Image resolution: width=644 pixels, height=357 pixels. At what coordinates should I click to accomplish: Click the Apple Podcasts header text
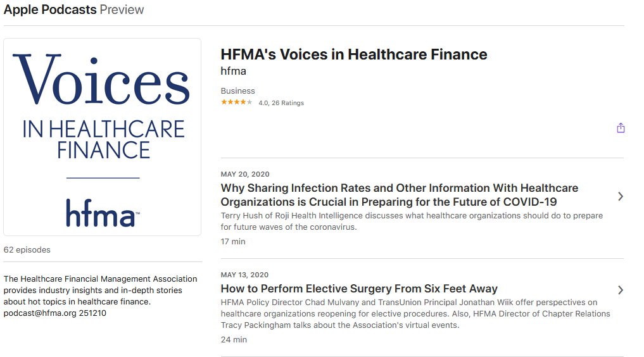[x=50, y=9]
